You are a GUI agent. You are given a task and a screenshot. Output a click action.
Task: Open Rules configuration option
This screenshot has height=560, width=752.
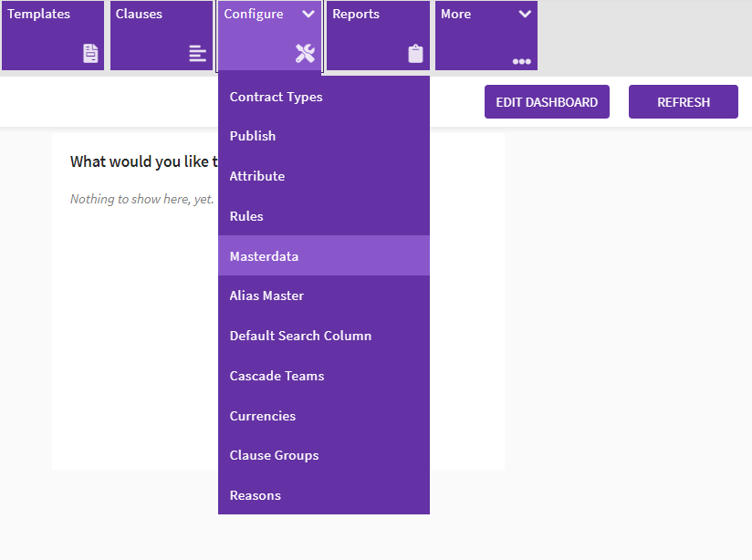pyautogui.click(x=246, y=216)
